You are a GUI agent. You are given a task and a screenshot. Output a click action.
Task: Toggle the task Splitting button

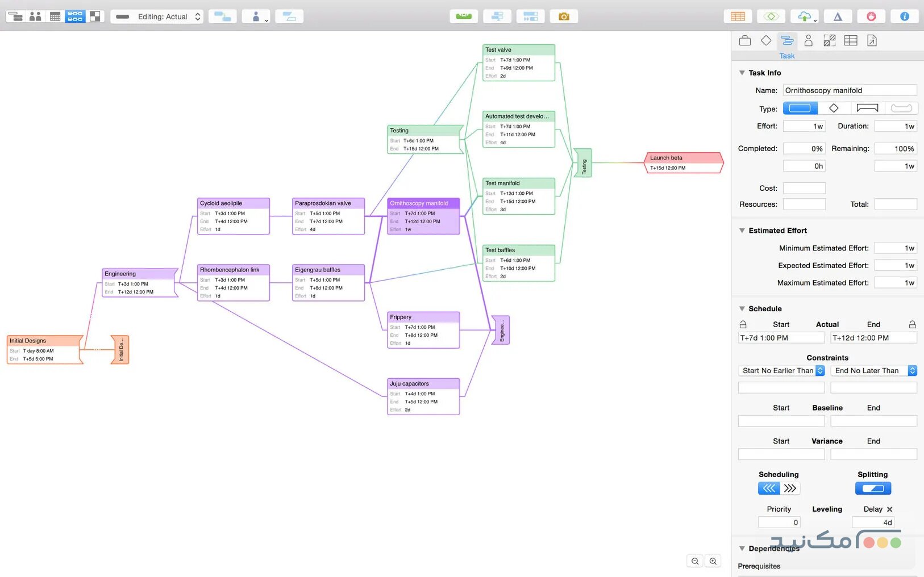coord(873,488)
